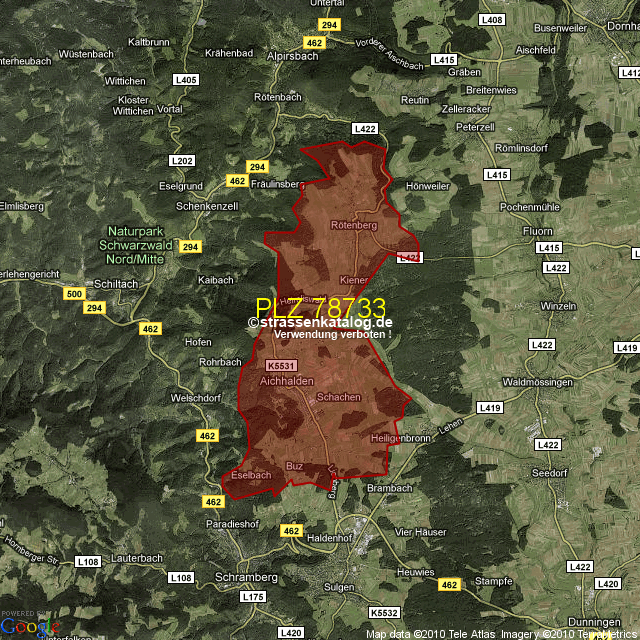
Task: Click the Google logo in the corner
Action: pos(30,627)
